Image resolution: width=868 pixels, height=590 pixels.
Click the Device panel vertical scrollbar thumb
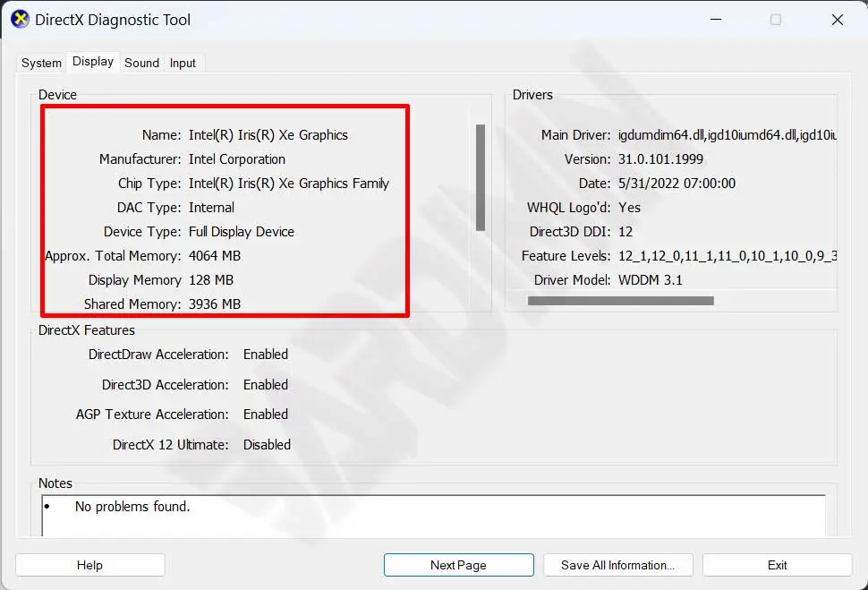[481, 177]
